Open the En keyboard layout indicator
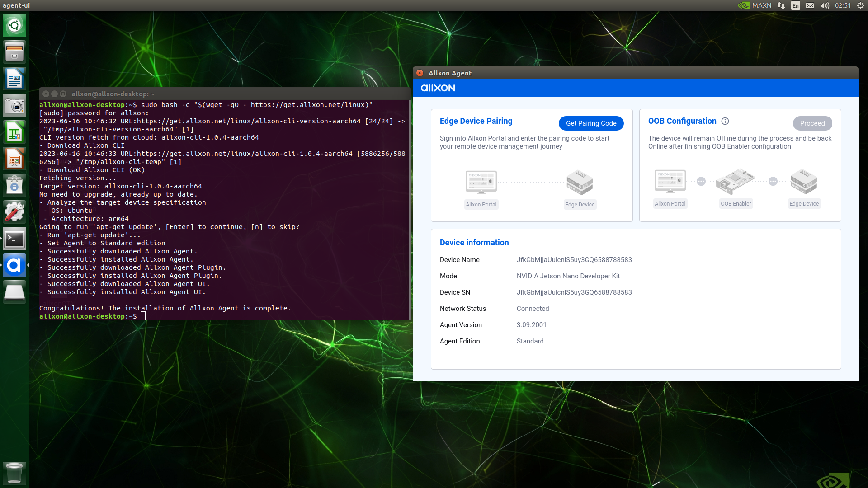This screenshot has width=868, height=488. (796, 5)
